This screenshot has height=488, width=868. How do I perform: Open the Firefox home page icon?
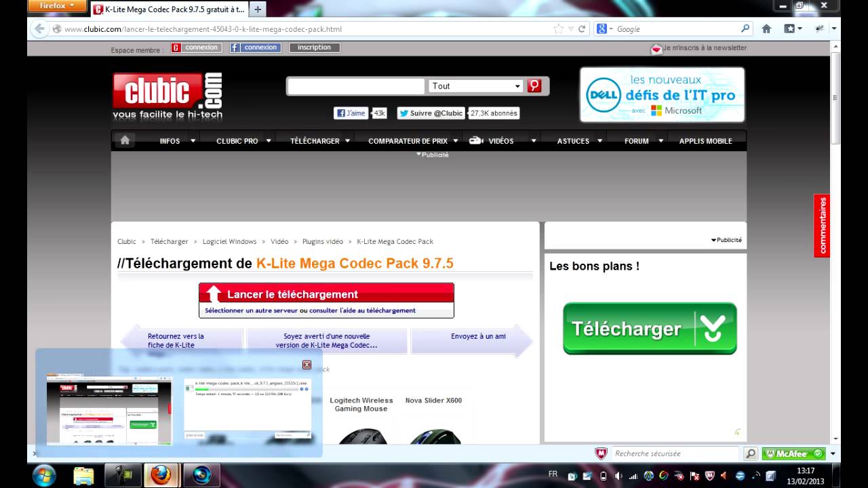[x=766, y=29]
